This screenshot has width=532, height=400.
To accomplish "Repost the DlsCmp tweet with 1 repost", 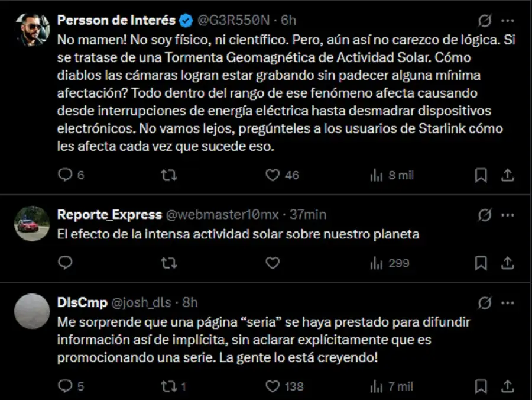I will pyautogui.click(x=168, y=386).
